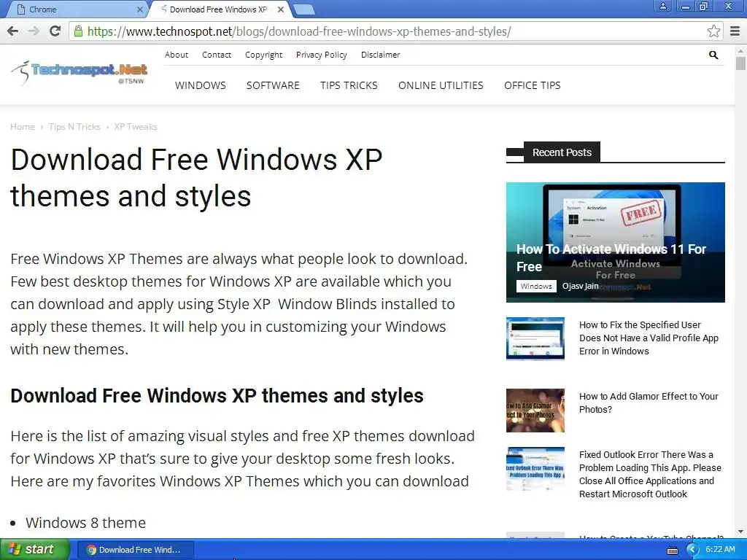Click the Windows 8 theme list item
Viewport: 747px width, 560px height.
point(86,522)
